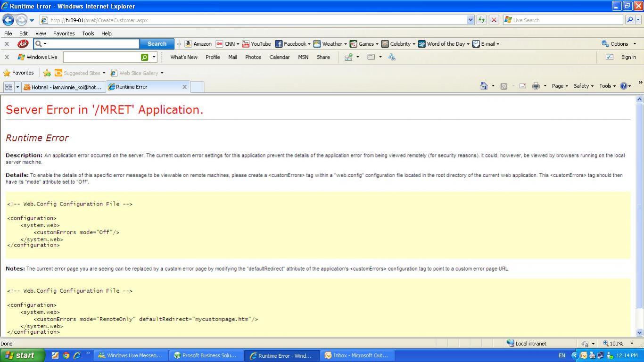Open Amazon from the Ask toolbar
Viewport: 644px width, 362px height.
coord(198,44)
